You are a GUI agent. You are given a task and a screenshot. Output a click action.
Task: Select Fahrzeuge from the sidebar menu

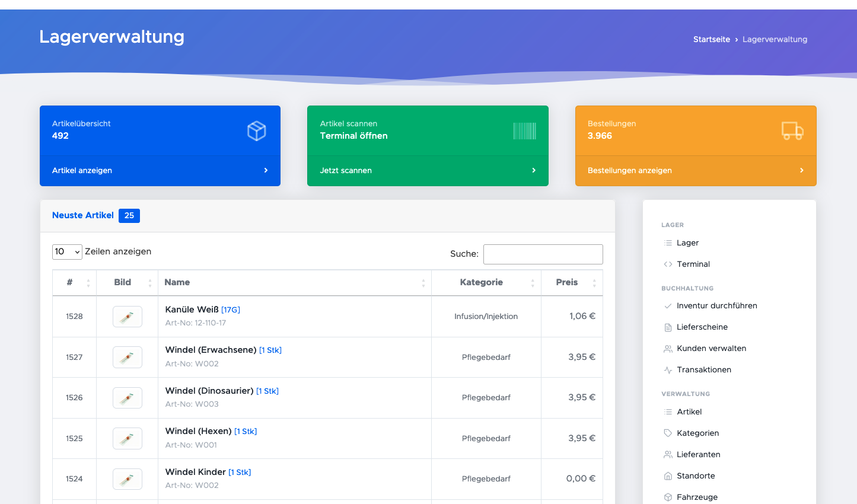point(697,497)
